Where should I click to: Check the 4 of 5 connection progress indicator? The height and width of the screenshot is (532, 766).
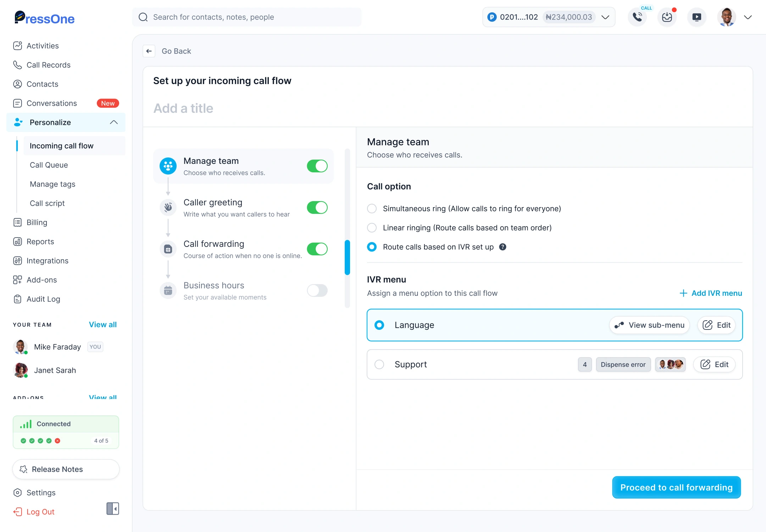101,440
